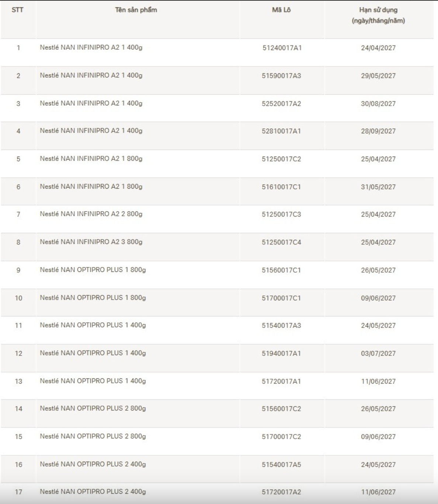Click lot code 51540017A5

coord(281,465)
